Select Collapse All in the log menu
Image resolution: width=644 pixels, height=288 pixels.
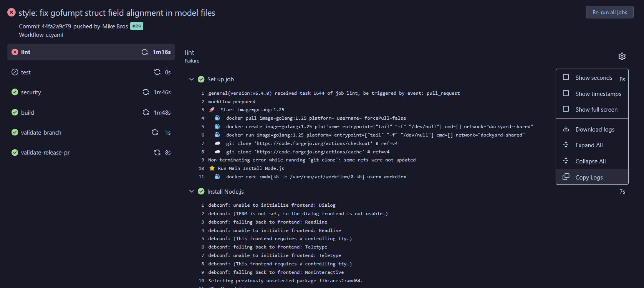click(x=590, y=161)
